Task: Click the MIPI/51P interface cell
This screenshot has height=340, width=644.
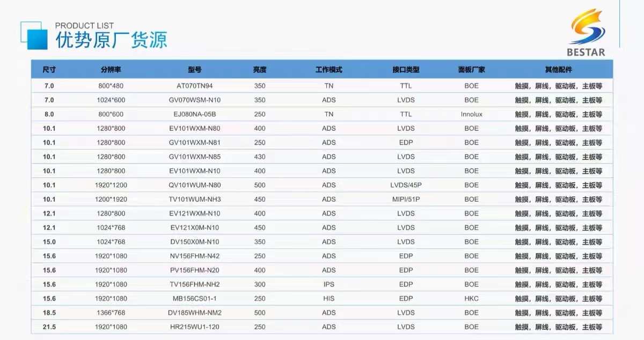Action: click(x=406, y=199)
